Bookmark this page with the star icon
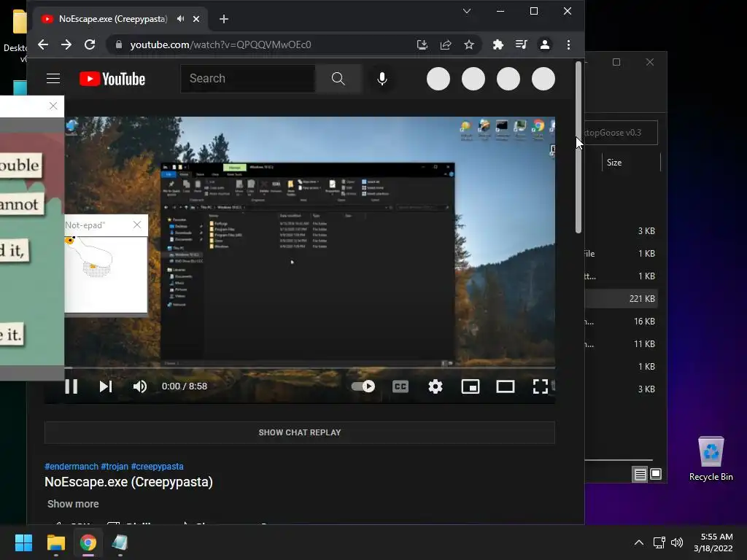The image size is (747, 560). [x=469, y=44]
